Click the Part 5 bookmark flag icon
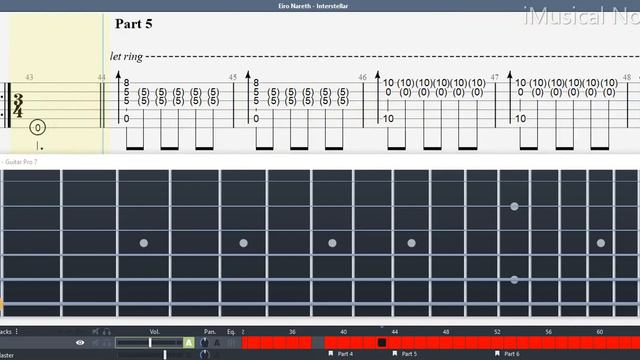640x360 pixels. pyautogui.click(x=395, y=353)
